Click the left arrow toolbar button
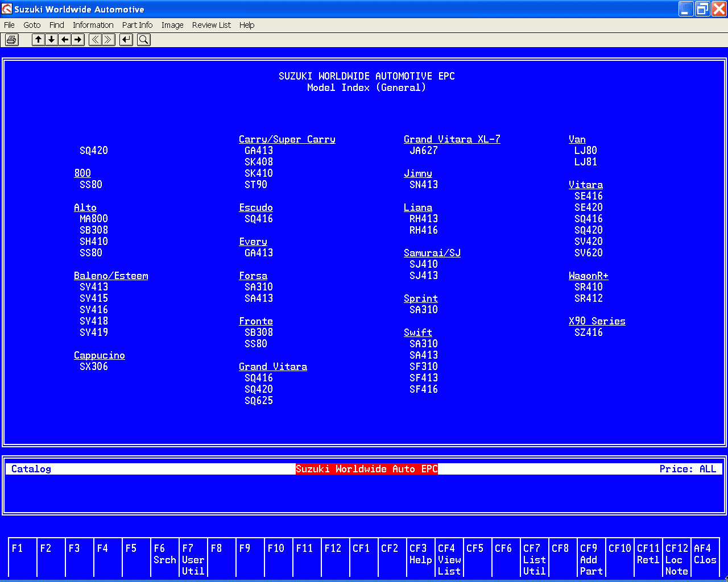 click(65, 40)
